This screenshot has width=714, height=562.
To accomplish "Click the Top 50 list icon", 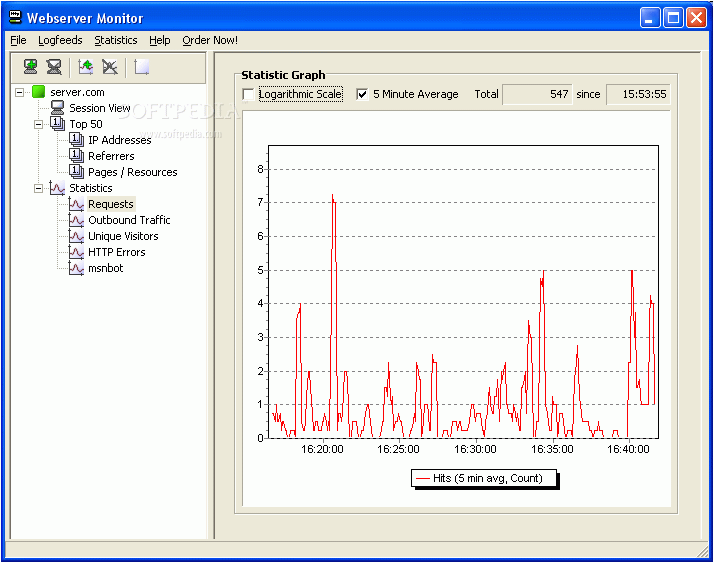I will tap(57, 124).
